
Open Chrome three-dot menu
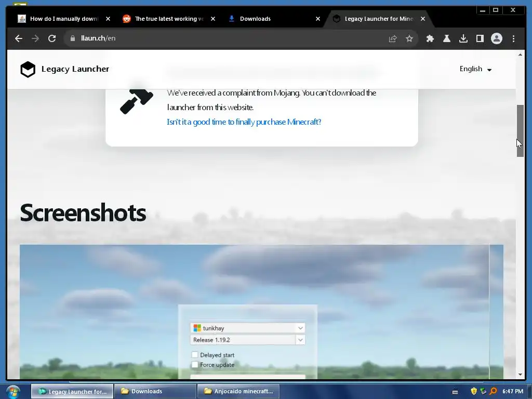[513, 38]
